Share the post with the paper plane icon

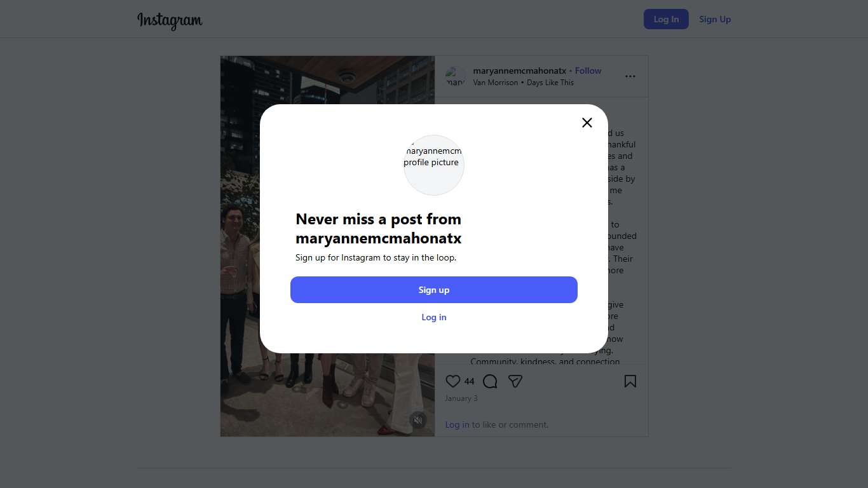click(x=515, y=381)
